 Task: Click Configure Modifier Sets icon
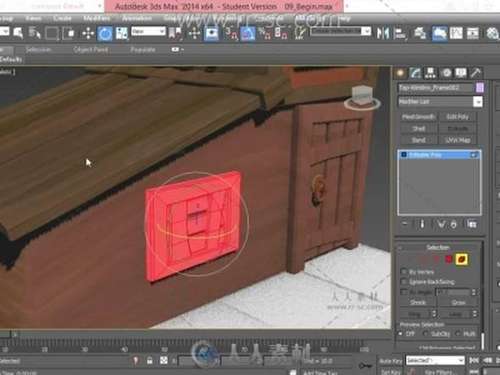tap(472, 224)
